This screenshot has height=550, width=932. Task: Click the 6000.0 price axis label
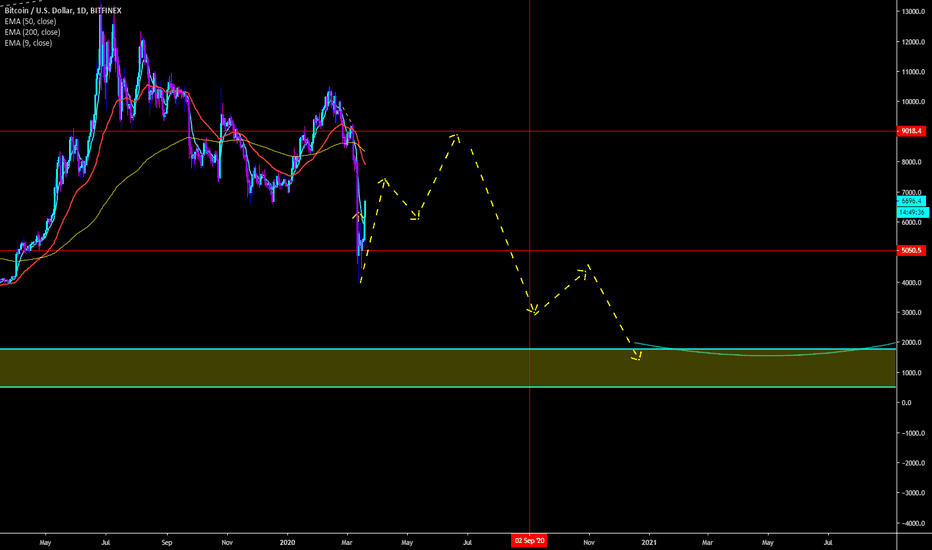point(913,222)
